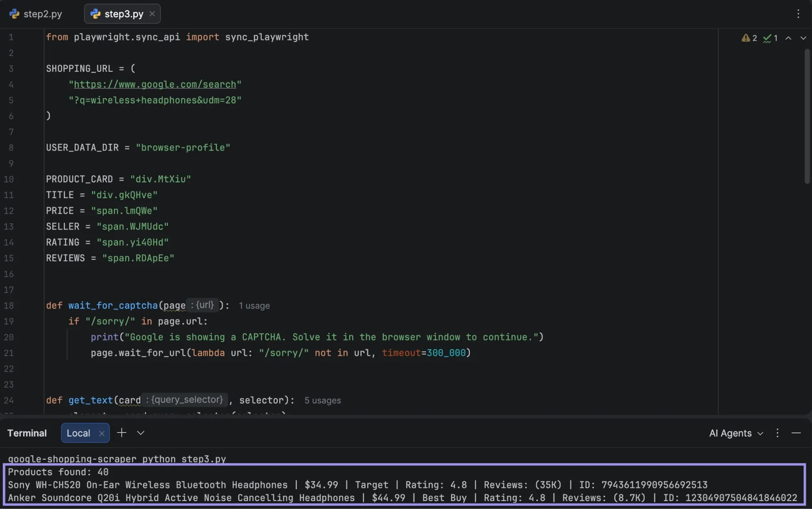
Task: Click the Terminal panel title
Action: (x=27, y=433)
